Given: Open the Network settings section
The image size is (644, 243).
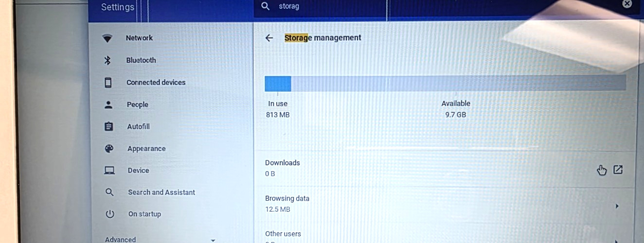Looking at the screenshot, I should (139, 38).
